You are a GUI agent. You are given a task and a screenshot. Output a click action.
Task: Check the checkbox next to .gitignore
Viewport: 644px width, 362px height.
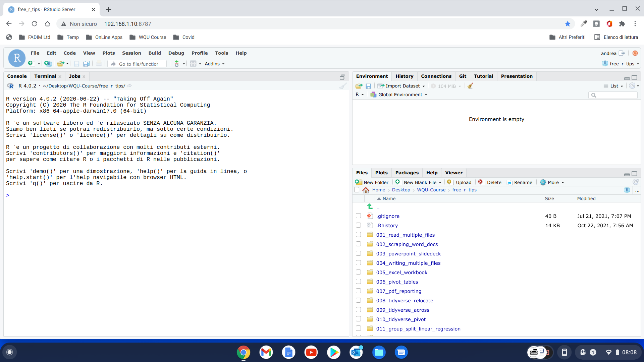tap(358, 216)
